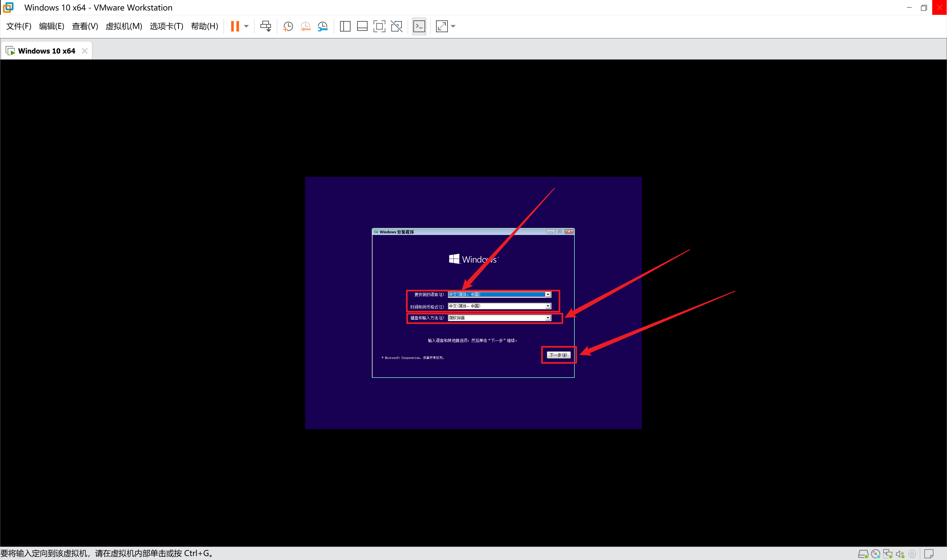The width and height of the screenshot is (947, 560).
Task: Click the sound card status icon
Action: (900, 554)
